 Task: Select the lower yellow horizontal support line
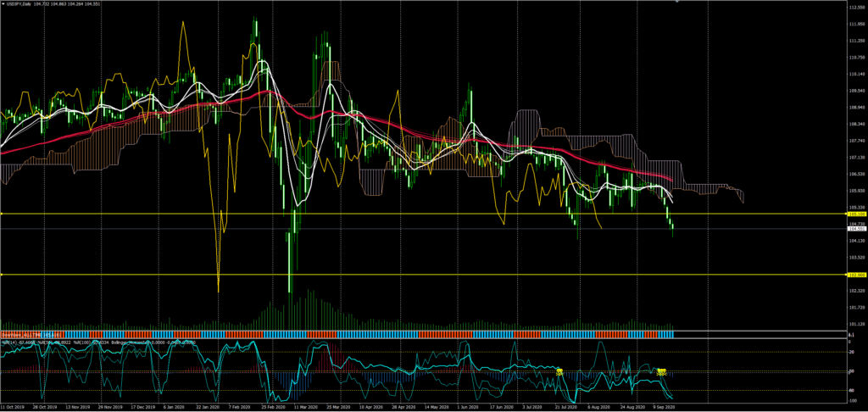424,275
